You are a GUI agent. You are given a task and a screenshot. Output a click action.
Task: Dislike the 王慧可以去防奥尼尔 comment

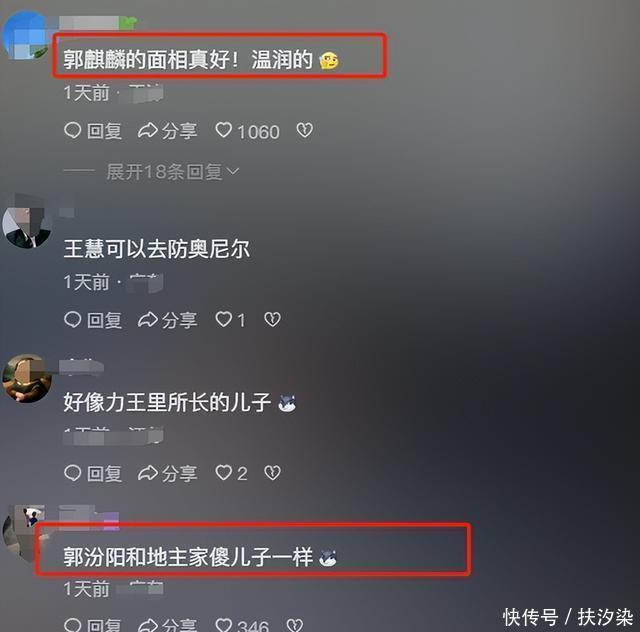pos(272,319)
